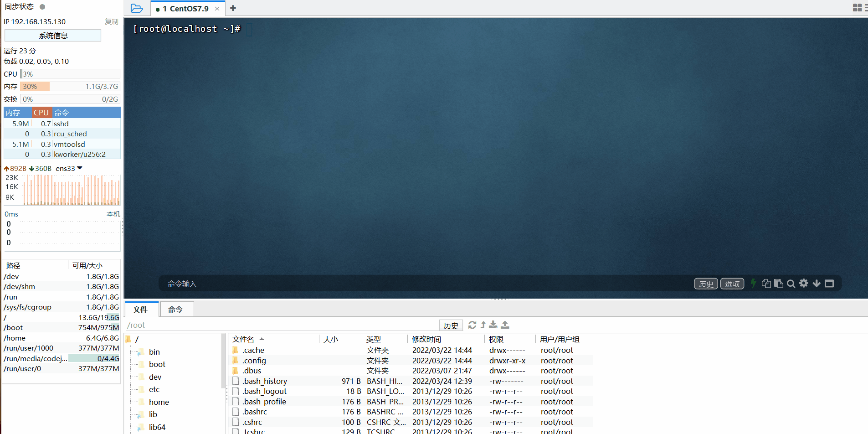This screenshot has width=868, height=434.
Task: Click the .dbus folder icon
Action: [x=235, y=371]
